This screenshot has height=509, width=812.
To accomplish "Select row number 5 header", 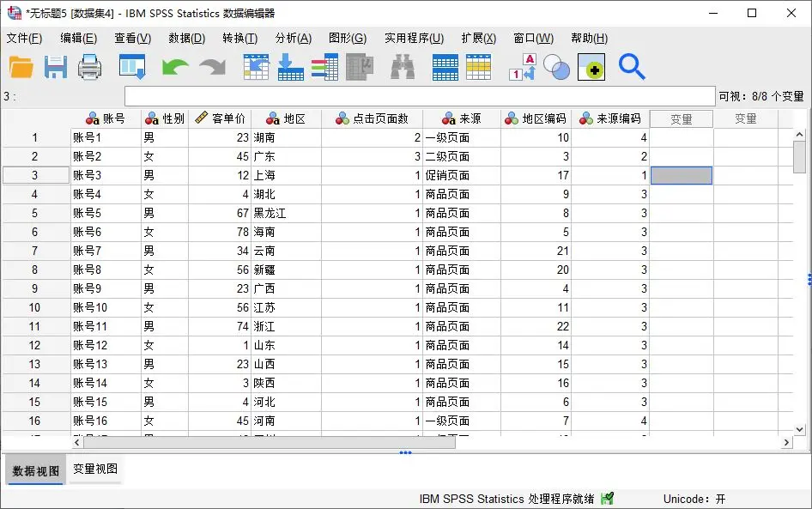I will 34,213.
